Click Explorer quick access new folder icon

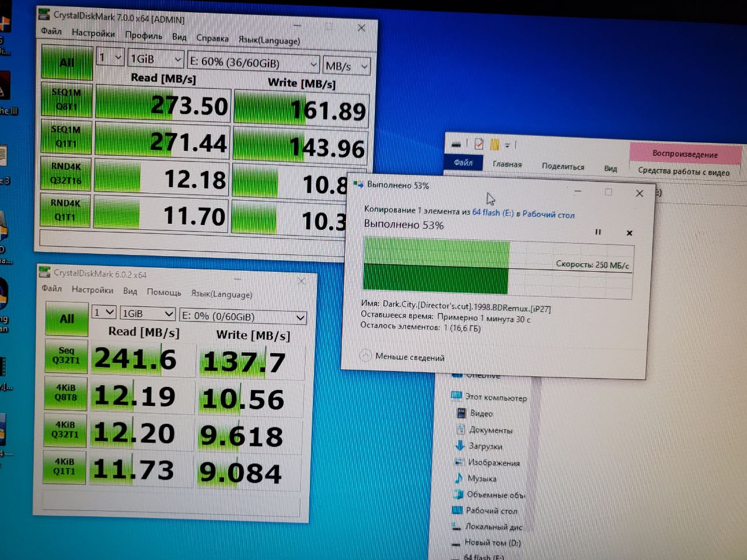[x=494, y=144]
